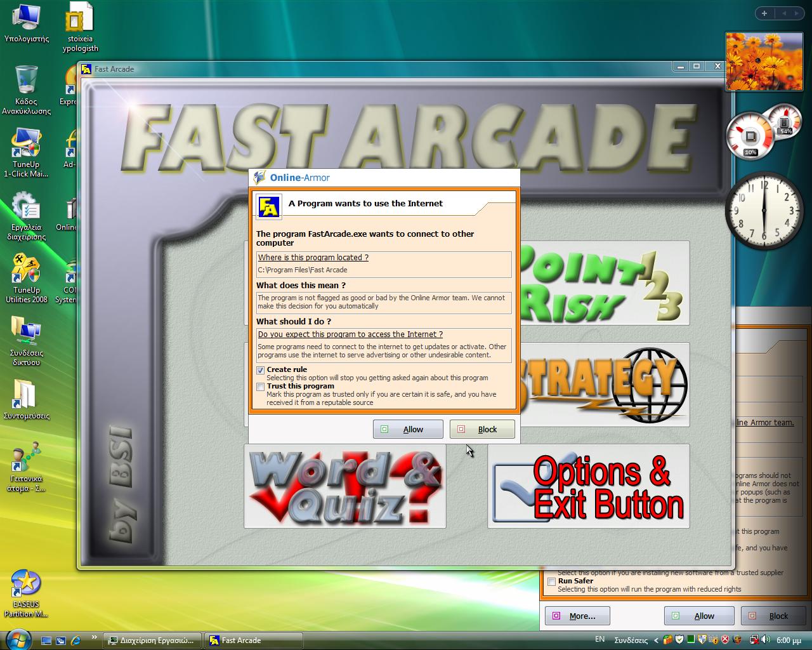Screen dimensions: 812x650
Task: Enable the Trust this program checkbox
Action: coord(260,387)
